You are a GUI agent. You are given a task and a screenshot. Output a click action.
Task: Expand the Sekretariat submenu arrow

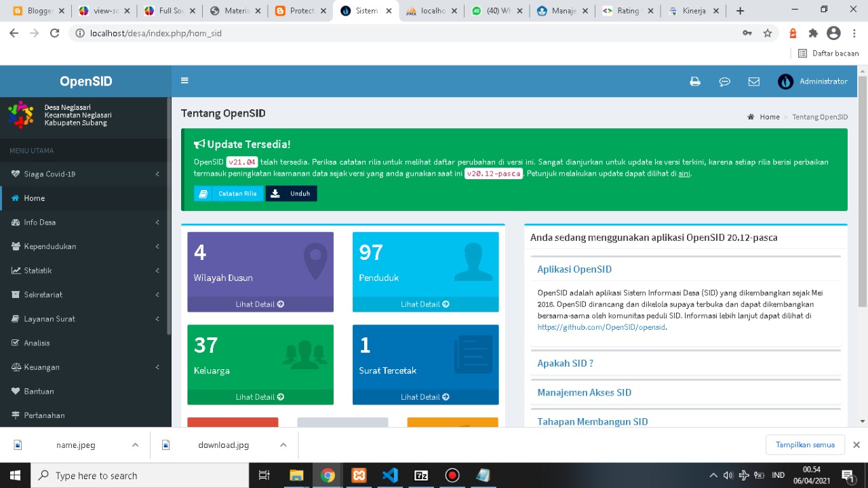point(157,295)
